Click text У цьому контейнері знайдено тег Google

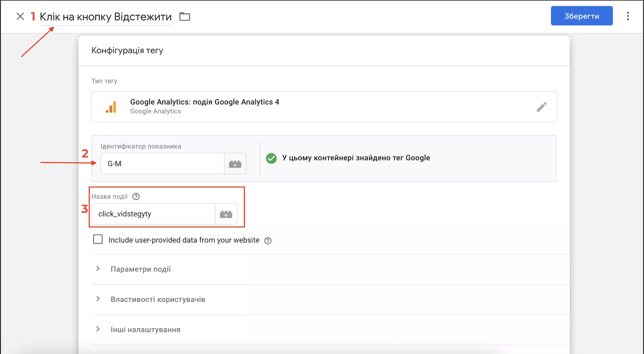[356, 158]
